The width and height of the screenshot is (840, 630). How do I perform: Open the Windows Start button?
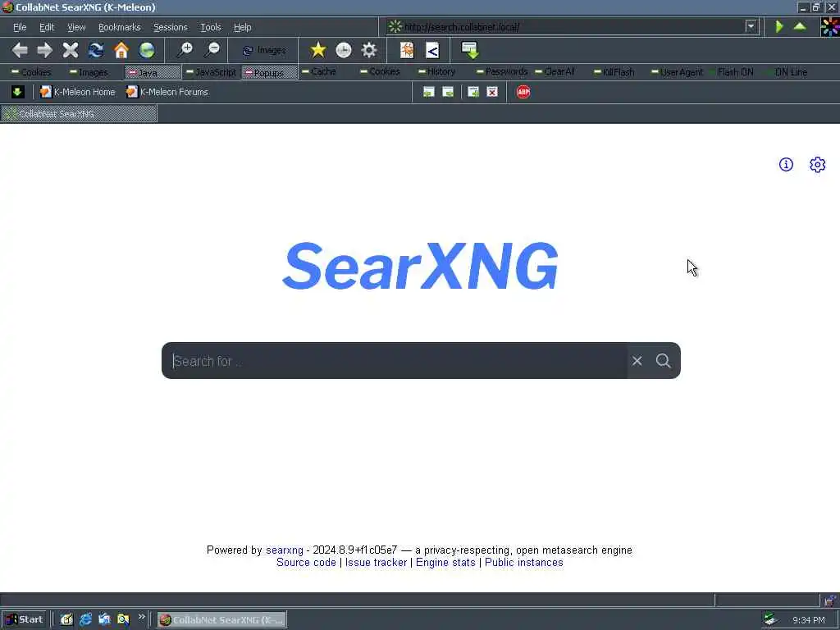[25, 619]
